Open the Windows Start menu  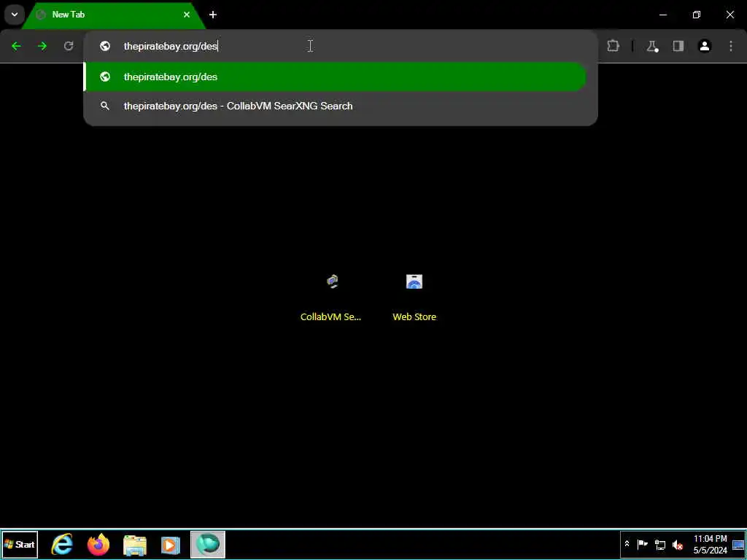tap(20, 544)
